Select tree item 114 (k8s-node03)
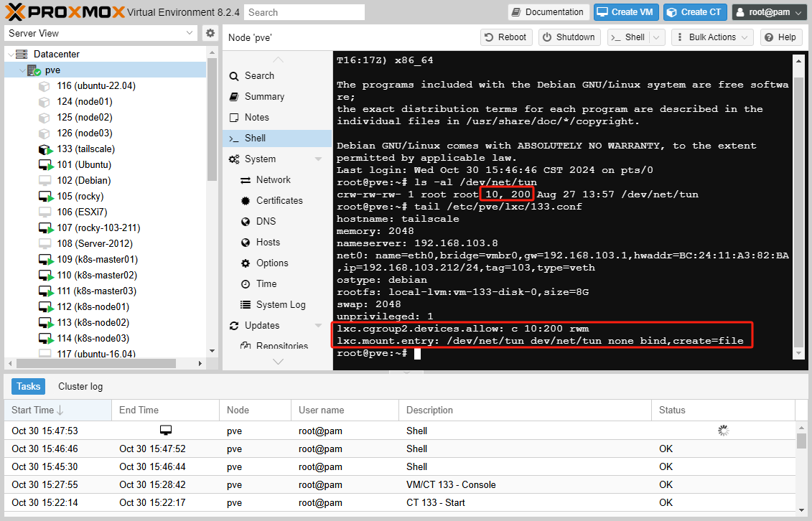The image size is (812, 521). click(x=105, y=339)
